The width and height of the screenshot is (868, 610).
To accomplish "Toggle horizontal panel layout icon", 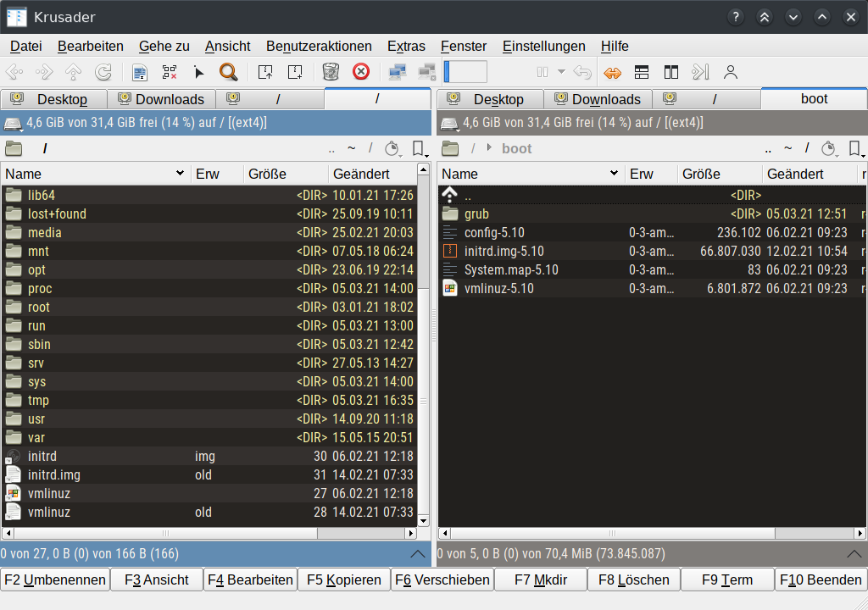I will 642,72.
